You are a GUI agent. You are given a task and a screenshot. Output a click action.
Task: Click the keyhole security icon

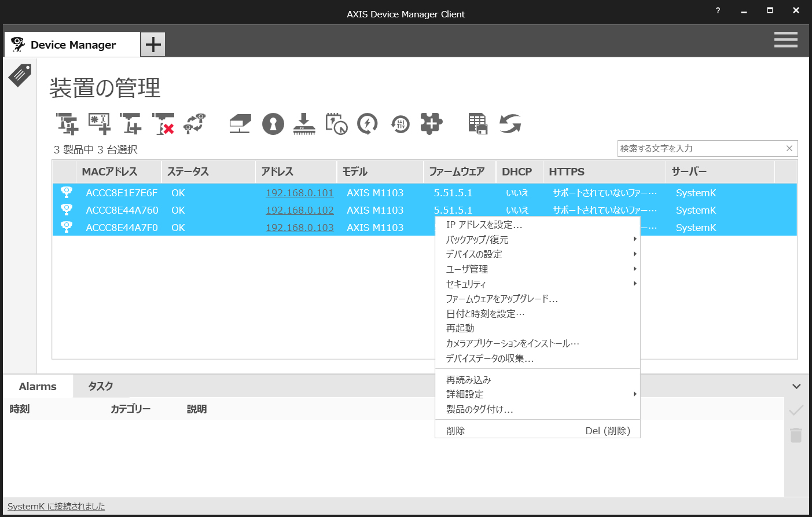pos(273,124)
